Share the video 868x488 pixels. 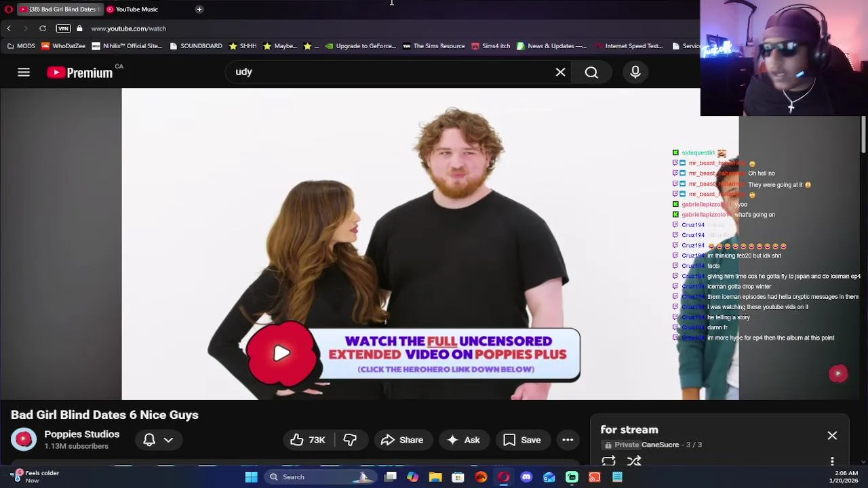402,440
